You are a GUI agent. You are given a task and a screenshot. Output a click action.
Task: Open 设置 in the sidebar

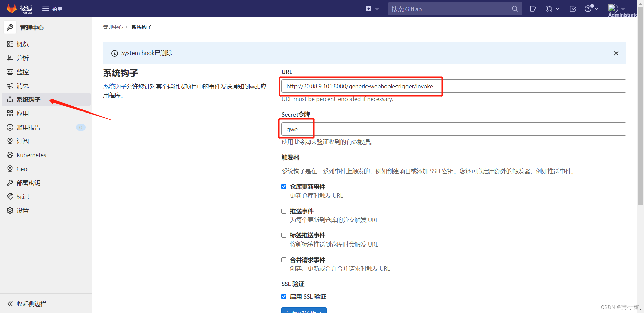(x=46, y=210)
